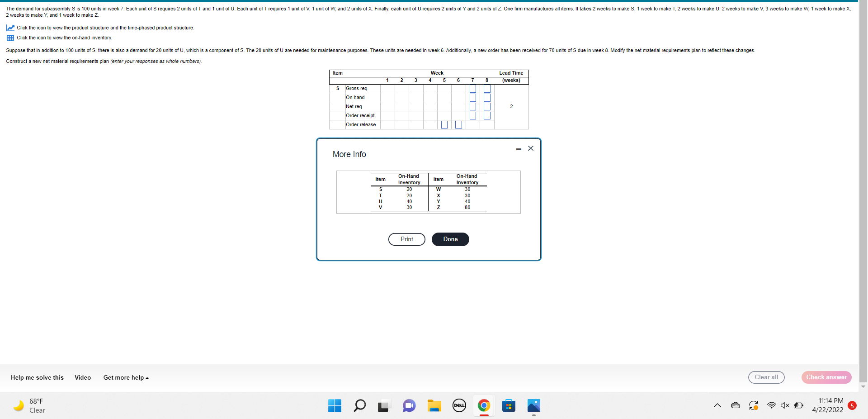Launch the Photos app on the taskbar
The width and height of the screenshot is (868, 419).
(x=533, y=405)
